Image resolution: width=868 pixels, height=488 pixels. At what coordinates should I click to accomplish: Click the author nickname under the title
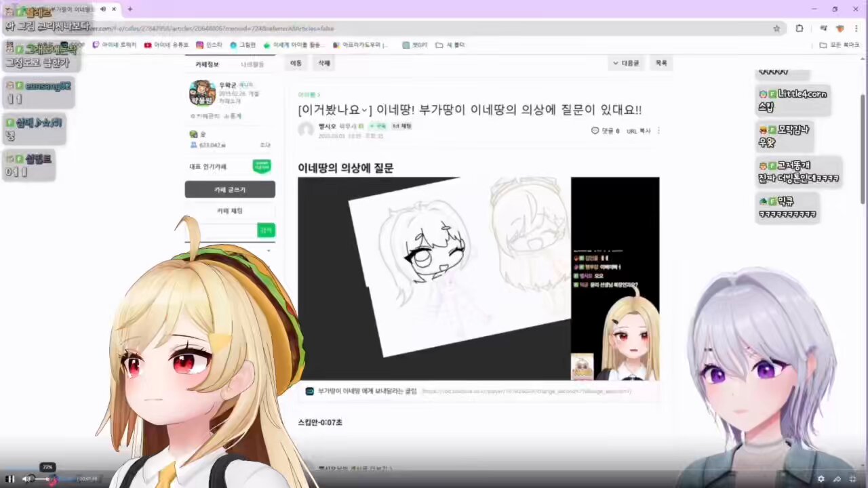[328, 126]
